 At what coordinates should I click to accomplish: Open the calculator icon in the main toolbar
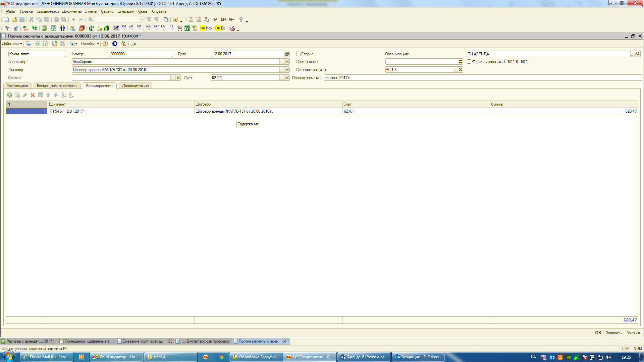[191, 19]
